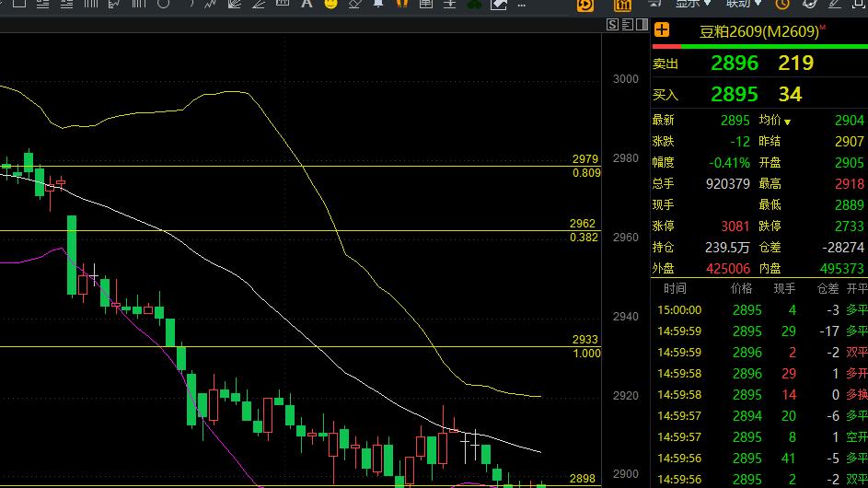Open the orange replay playback icon

(585, 5)
